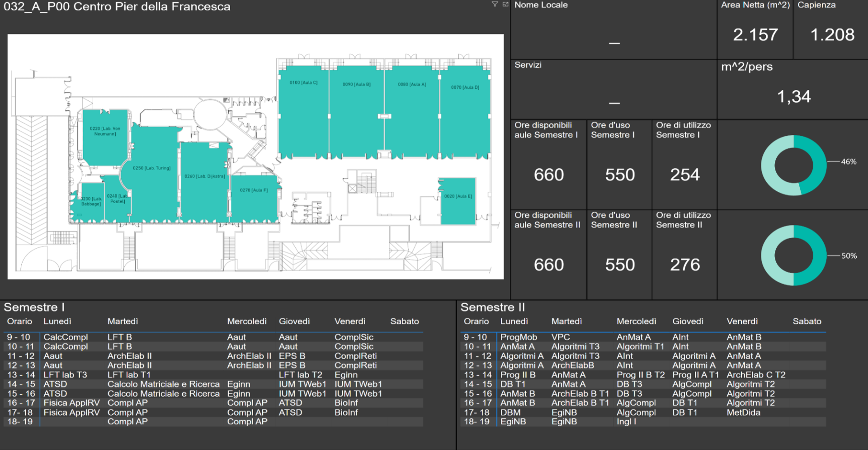Click Mercoledì header in Semestre II table
Image resolution: width=868 pixels, height=450 pixels.
(636, 322)
